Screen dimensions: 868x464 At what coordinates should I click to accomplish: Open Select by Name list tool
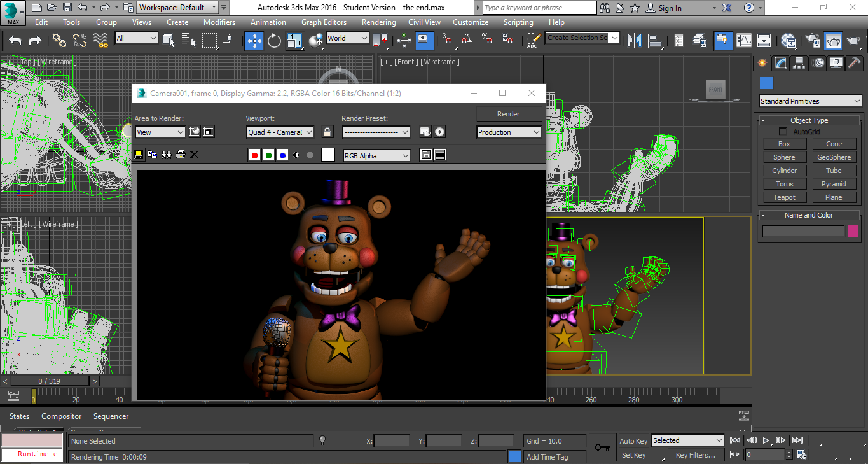(189, 41)
